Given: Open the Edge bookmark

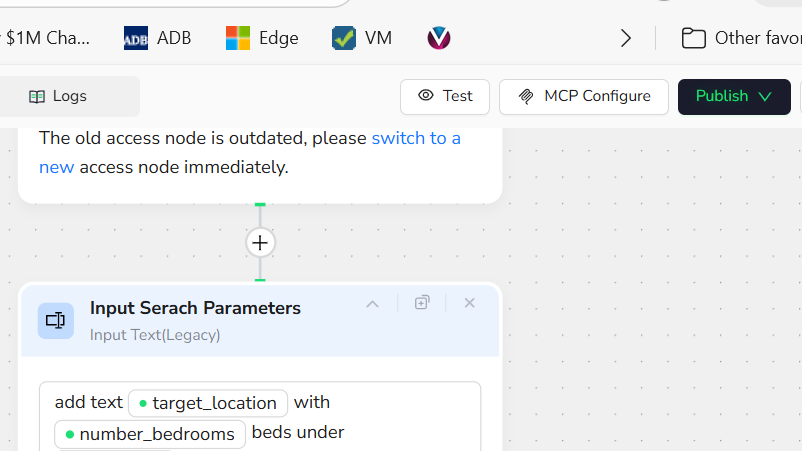Looking at the screenshot, I should 262,38.
